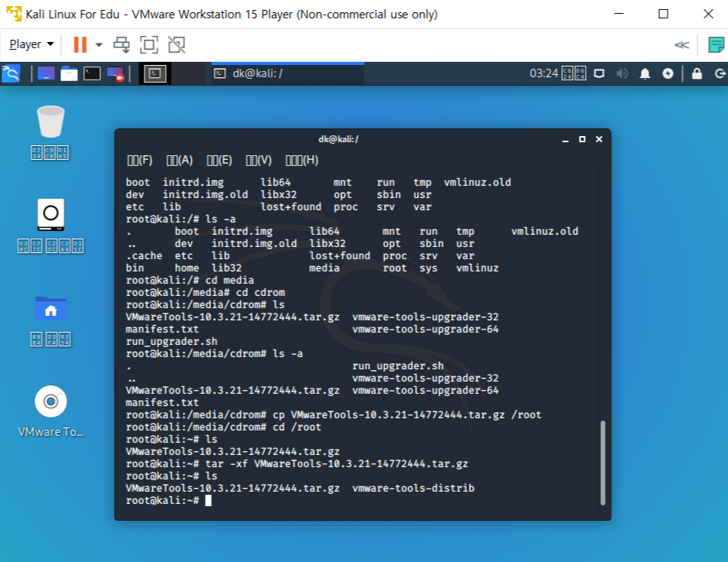Click the vmlinuz entry in ls -a output
Viewport: 728px width, 562px height.
point(477,268)
